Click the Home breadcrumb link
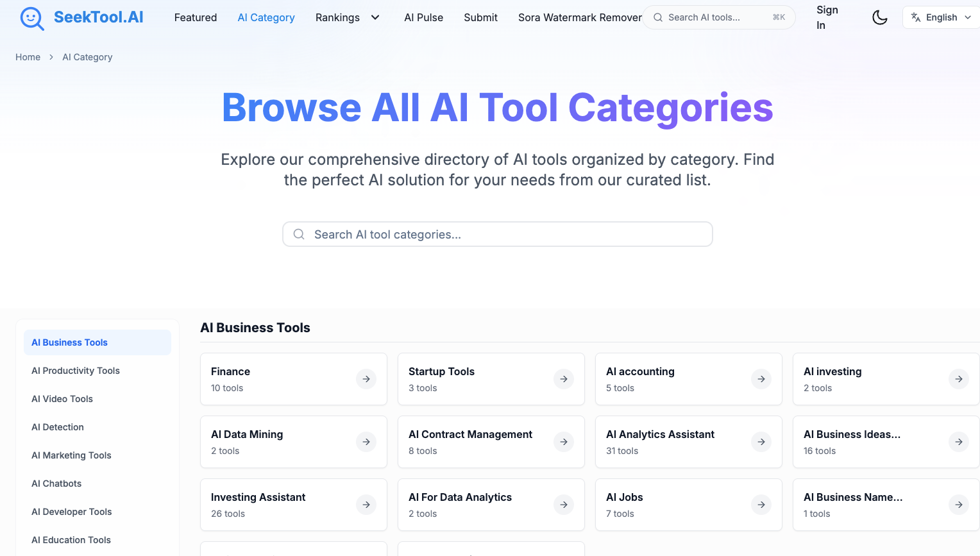 [28, 57]
